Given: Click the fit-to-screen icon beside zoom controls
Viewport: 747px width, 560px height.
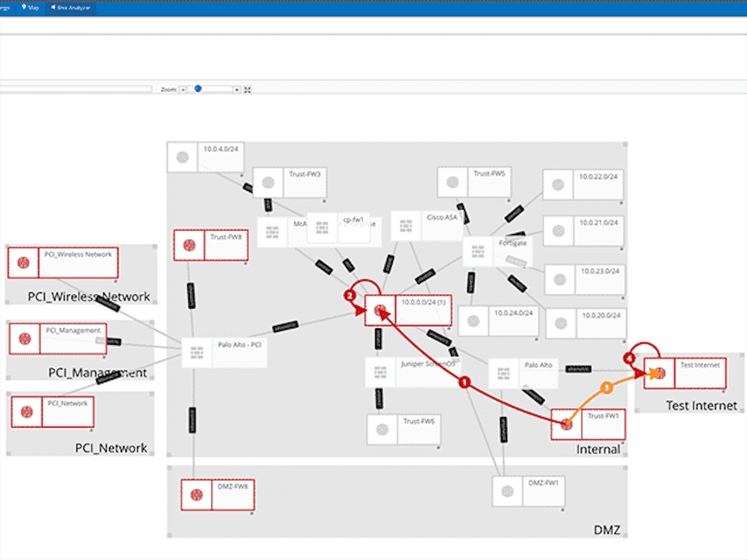Looking at the screenshot, I should click(247, 89).
